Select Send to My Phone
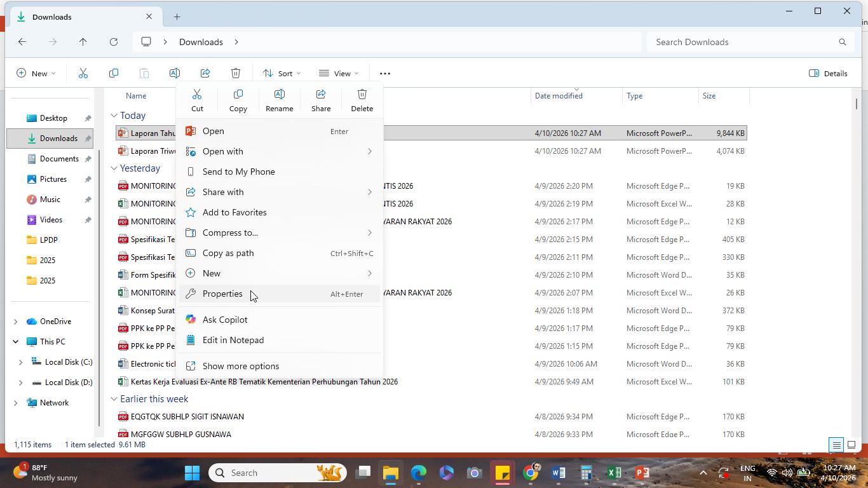 [280, 172]
